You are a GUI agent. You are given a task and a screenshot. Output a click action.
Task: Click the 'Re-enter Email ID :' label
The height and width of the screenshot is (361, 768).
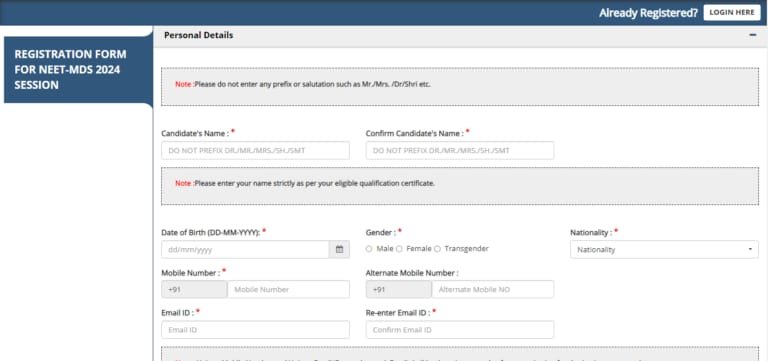398,313
